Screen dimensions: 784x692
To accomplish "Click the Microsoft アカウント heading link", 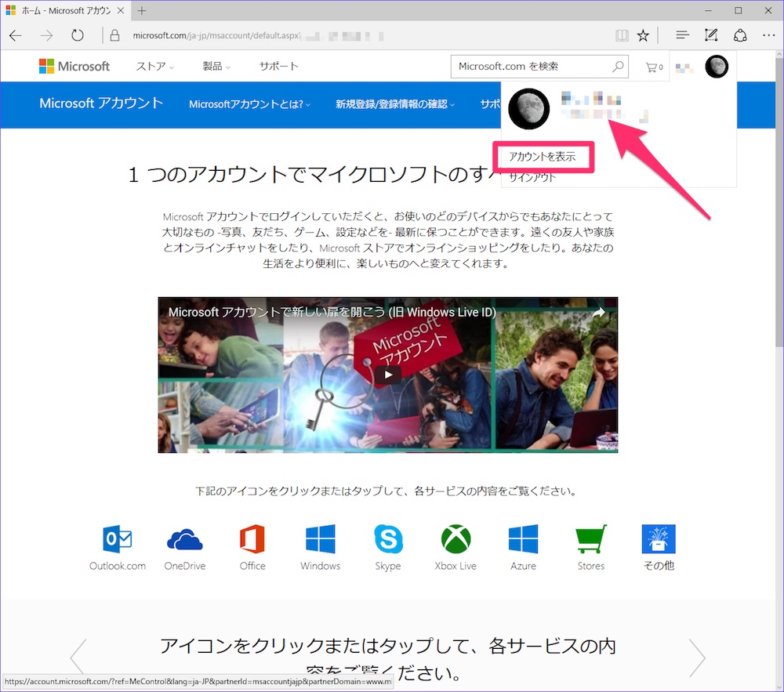I will [x=101, y=103].
